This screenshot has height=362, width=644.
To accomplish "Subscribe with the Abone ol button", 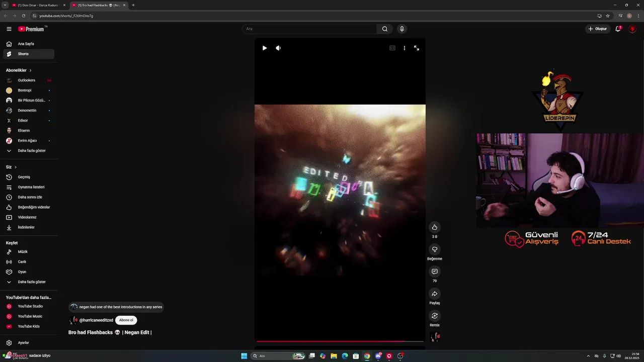I will pos(126,320).
